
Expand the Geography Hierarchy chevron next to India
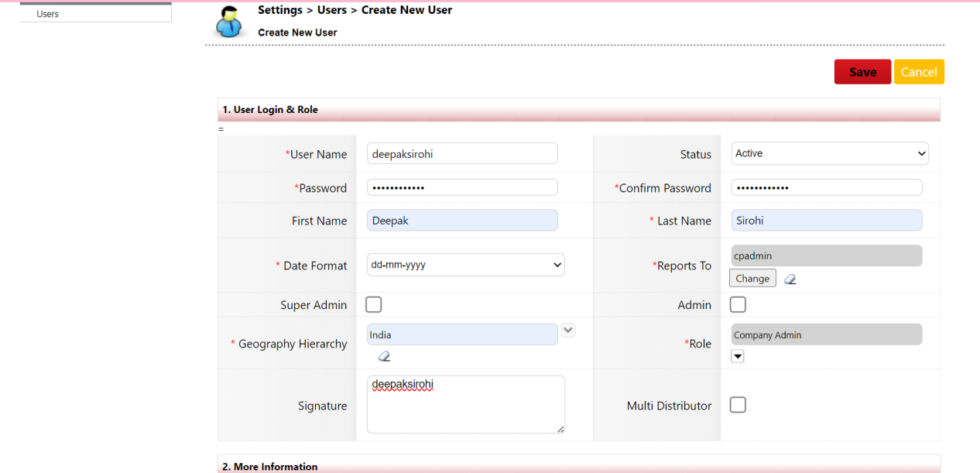[568, 331]
